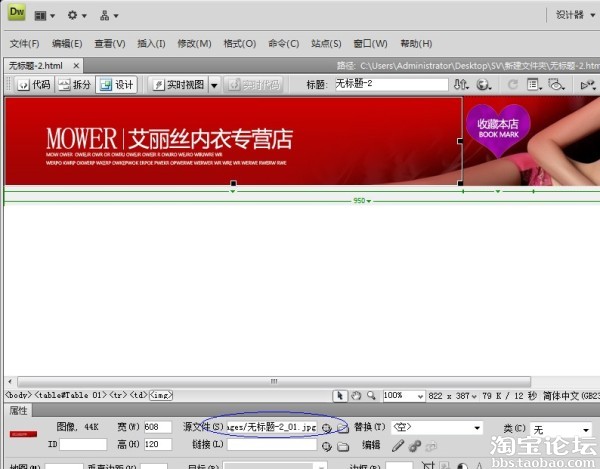
Task: Open the 替换(T) alt text dropdown
Action: pyautogui.click(x=437, y=427)
